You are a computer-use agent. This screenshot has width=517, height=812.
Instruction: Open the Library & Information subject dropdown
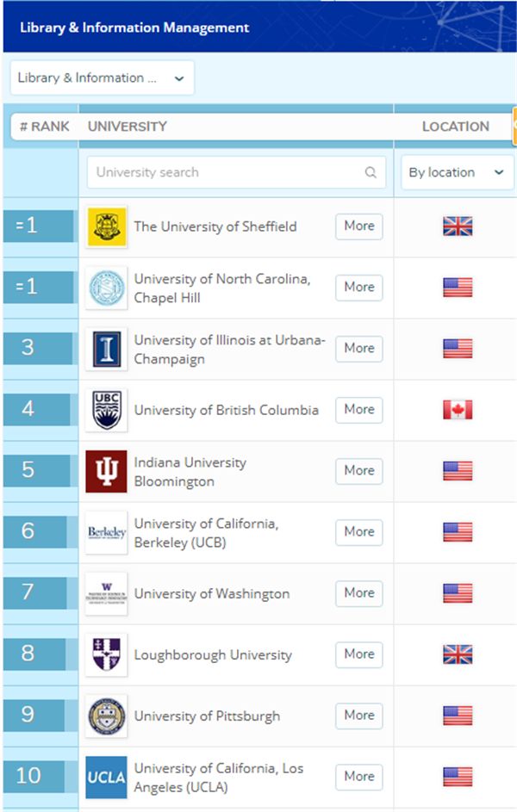tap(102, 78)
